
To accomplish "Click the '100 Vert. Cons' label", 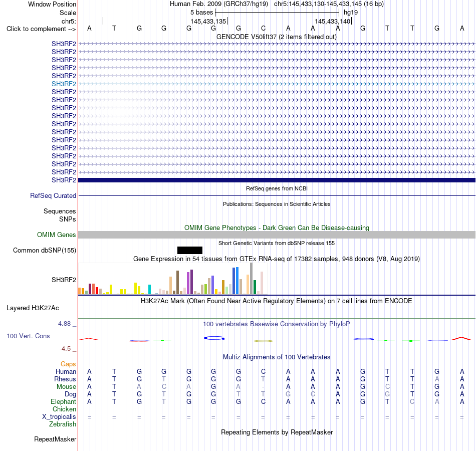I will [x=28, y=336].
